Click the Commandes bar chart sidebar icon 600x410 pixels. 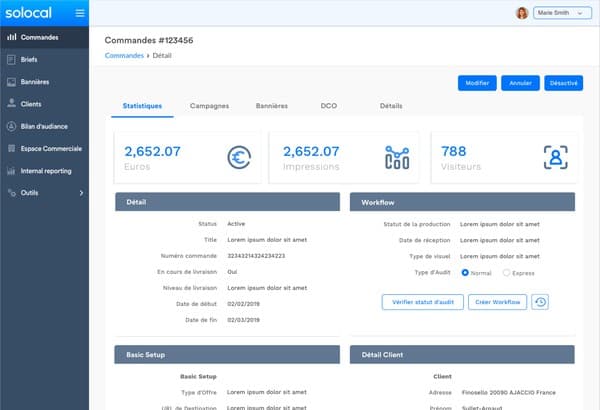pos(11,38)
